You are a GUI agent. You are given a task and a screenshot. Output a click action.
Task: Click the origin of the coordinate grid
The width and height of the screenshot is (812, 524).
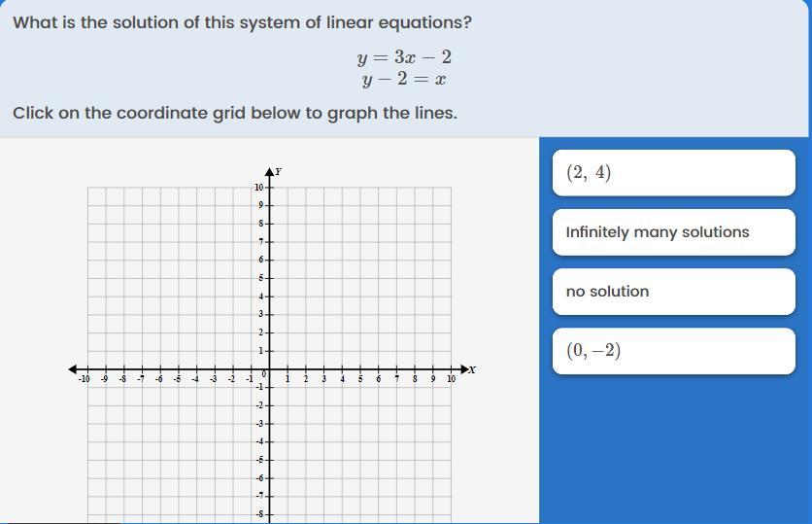pyautogui.click(x=270, y=369)
